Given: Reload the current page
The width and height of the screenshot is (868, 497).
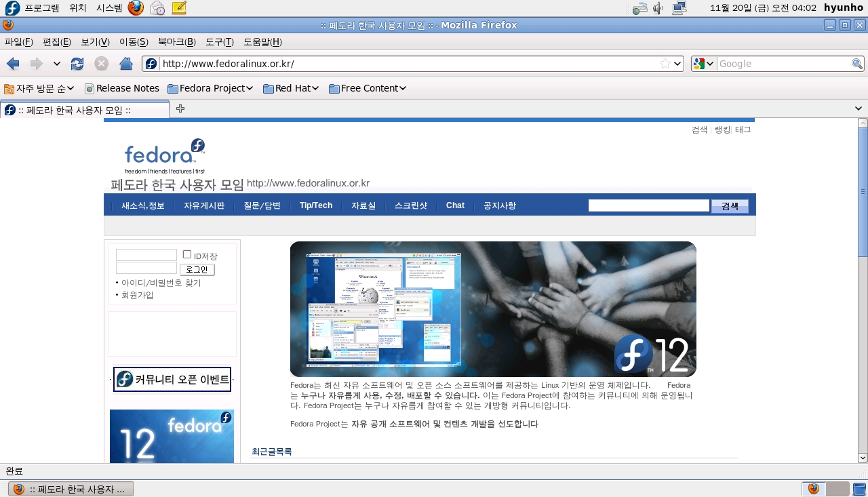Looking at the screenshot, I should [x=77, y=64].
